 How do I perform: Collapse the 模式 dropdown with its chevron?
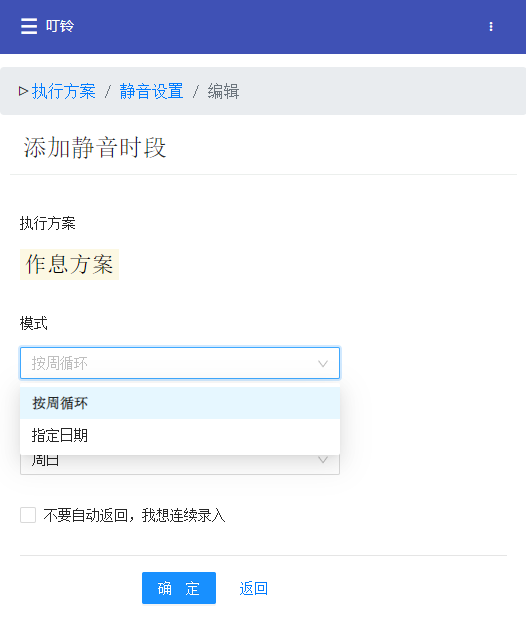(323, 364)
